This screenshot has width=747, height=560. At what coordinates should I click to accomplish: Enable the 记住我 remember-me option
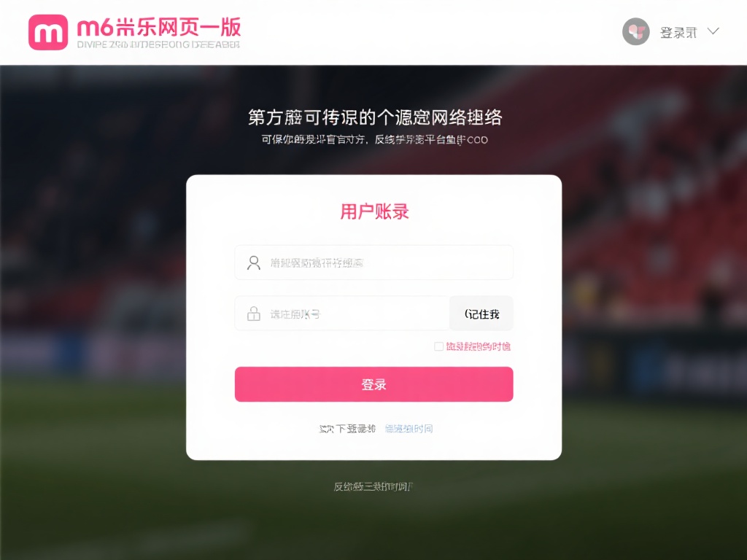pos(481,314)
